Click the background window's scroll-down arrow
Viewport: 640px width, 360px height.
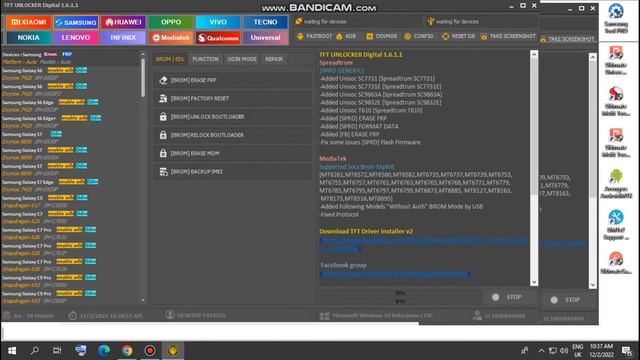coord(593,285)
